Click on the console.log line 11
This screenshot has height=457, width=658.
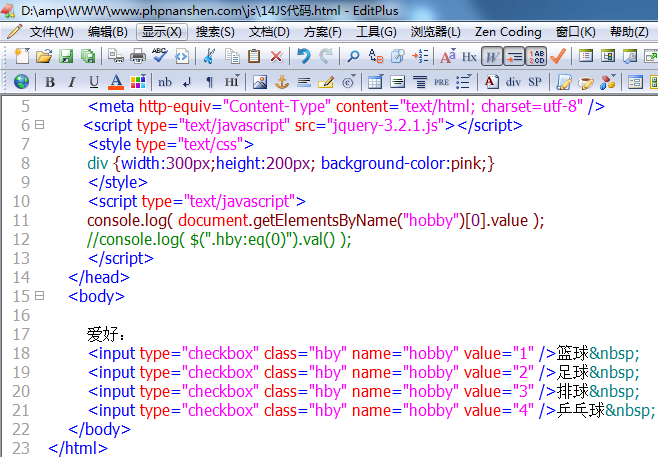316,220
